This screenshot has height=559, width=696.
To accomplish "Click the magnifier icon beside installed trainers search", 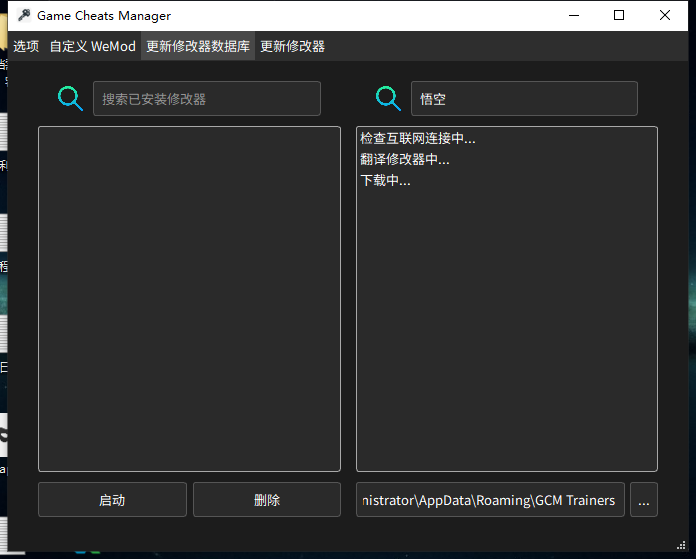I will pyautogui.click(x=70, y=98).
